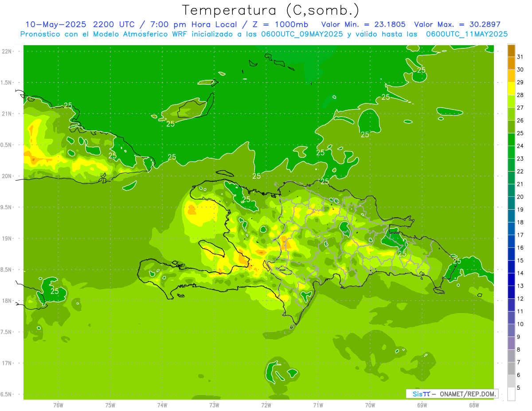Pick the gray legend swatch between 6 and 7

click(511, 368)
